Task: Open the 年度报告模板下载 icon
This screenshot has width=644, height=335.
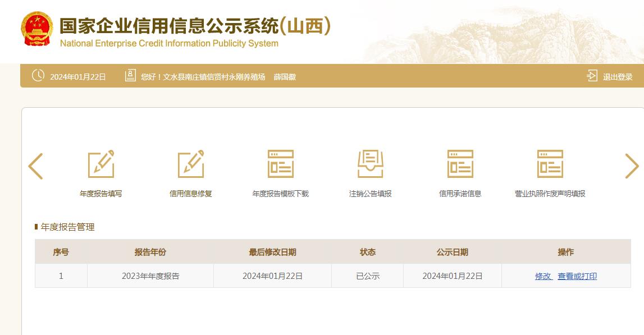Action: tap(281, 164)
